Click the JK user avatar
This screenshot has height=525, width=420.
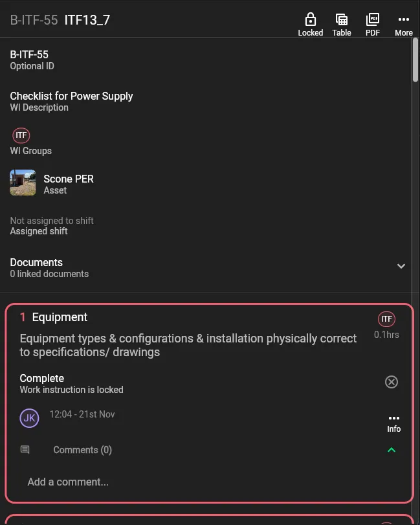pos(29,418)
